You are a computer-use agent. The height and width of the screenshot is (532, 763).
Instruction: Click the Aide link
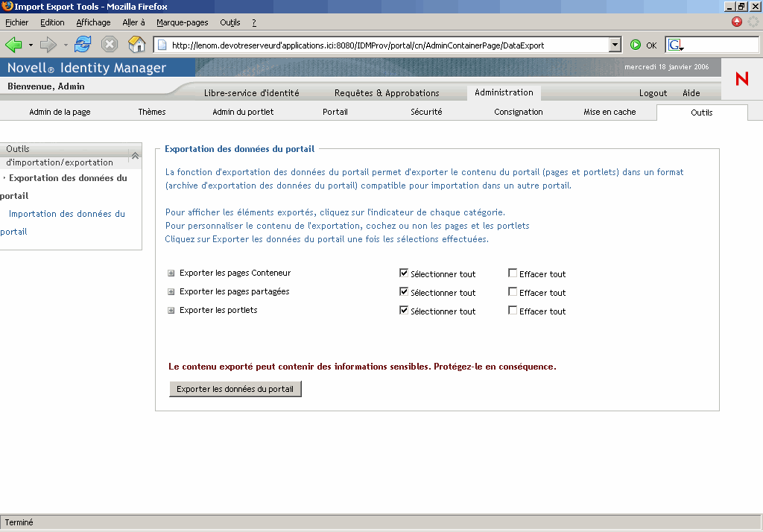point(691,93)
